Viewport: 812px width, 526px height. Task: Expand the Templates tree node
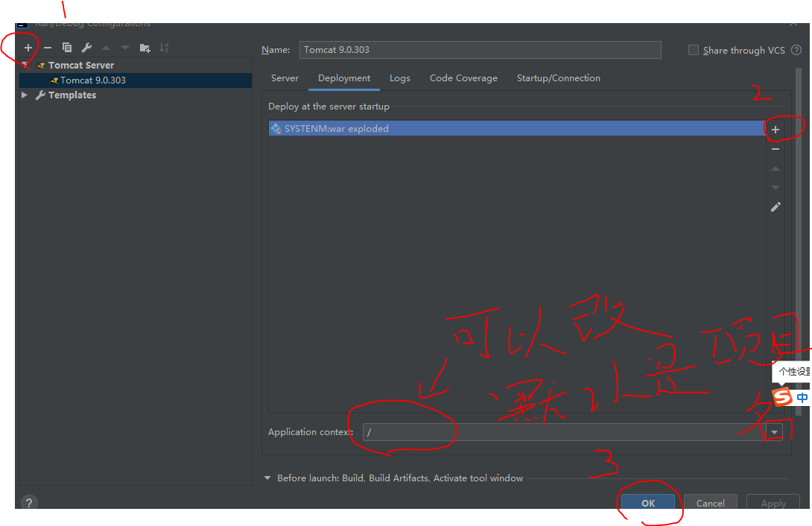point(25,95)
